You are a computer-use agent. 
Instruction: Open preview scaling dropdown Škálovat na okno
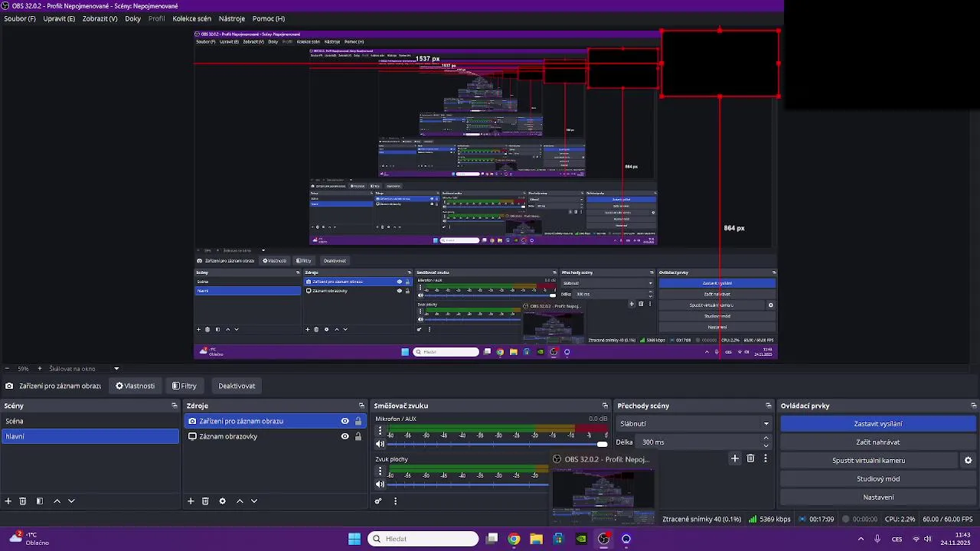(x=83, y=369)
